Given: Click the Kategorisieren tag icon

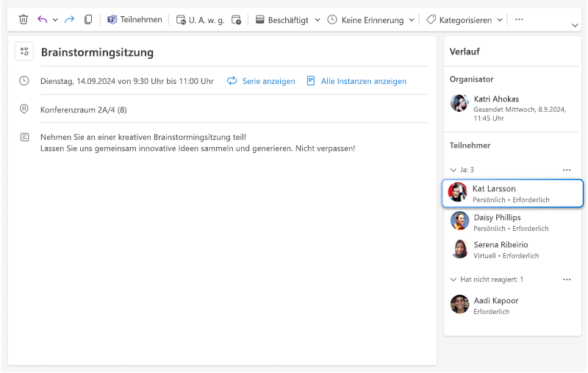Looking at the screenshot, I should pyautogui.click(x=431, y=20).
